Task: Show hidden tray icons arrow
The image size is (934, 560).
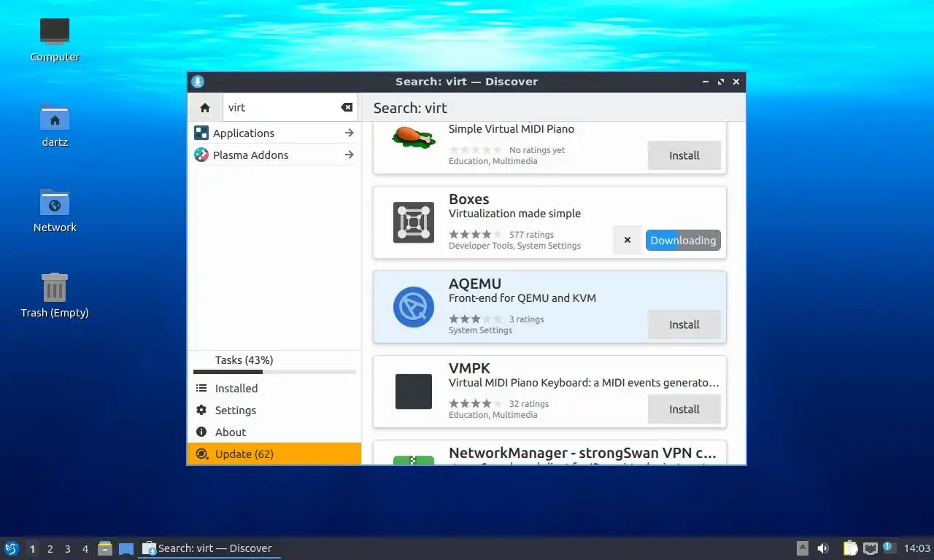Action: 803,548
